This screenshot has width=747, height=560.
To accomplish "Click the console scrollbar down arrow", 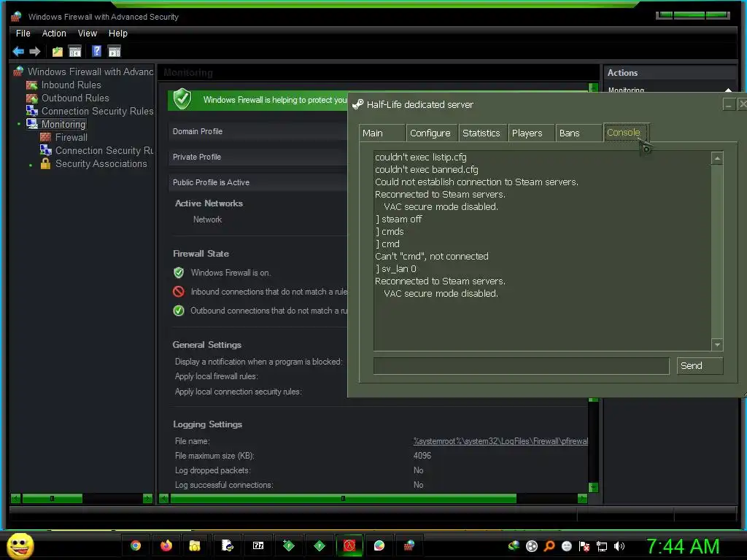I will [717, 344].
